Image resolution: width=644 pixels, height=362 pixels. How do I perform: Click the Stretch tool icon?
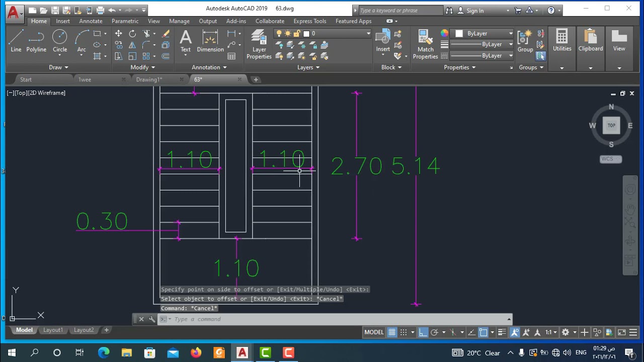click(118, 56)
